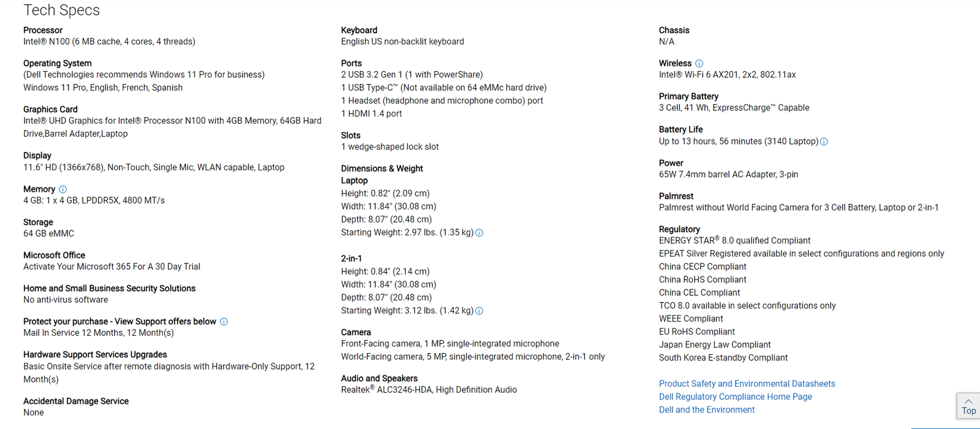Click the Accidental Damage Service heading
This screenshot has height=429, width=980.
76,401
